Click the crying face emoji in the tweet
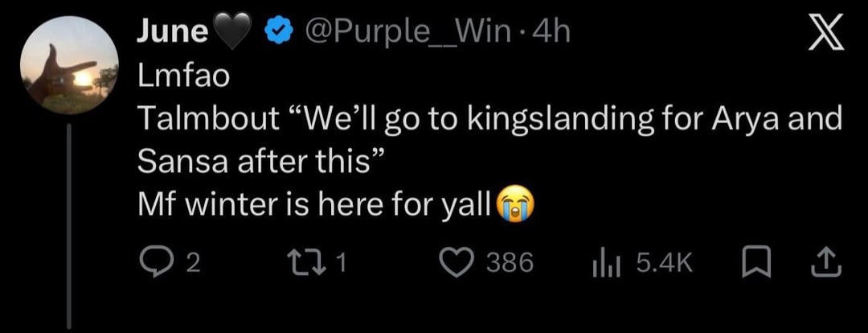This screenshot has width=868, height=333. click(517, 205)
